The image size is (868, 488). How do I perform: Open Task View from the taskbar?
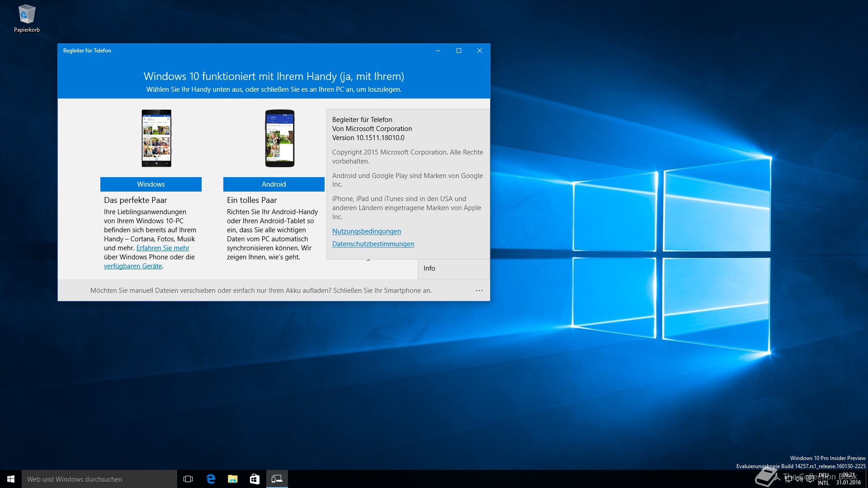click(x=188, y=479)
